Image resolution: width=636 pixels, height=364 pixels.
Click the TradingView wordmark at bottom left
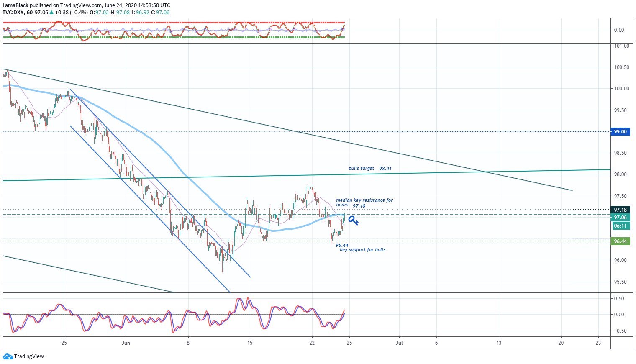29,356
